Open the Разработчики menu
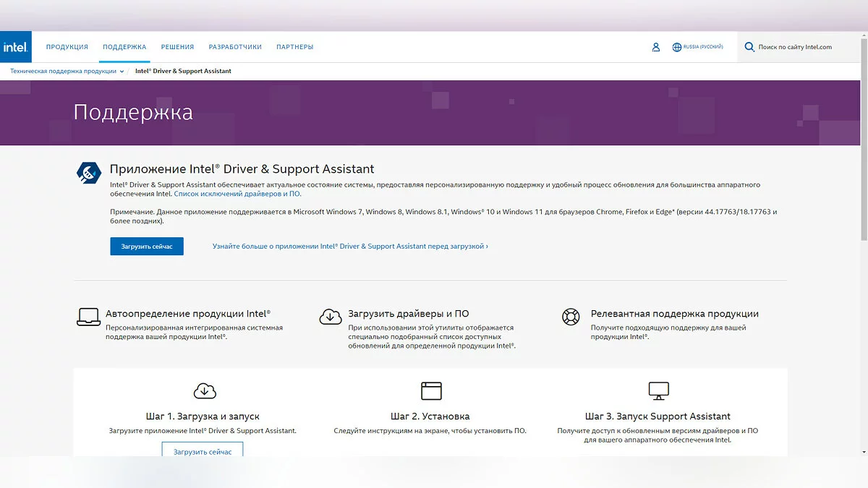The width and height of the screenshot is (868, 488). tap(235, 47)
